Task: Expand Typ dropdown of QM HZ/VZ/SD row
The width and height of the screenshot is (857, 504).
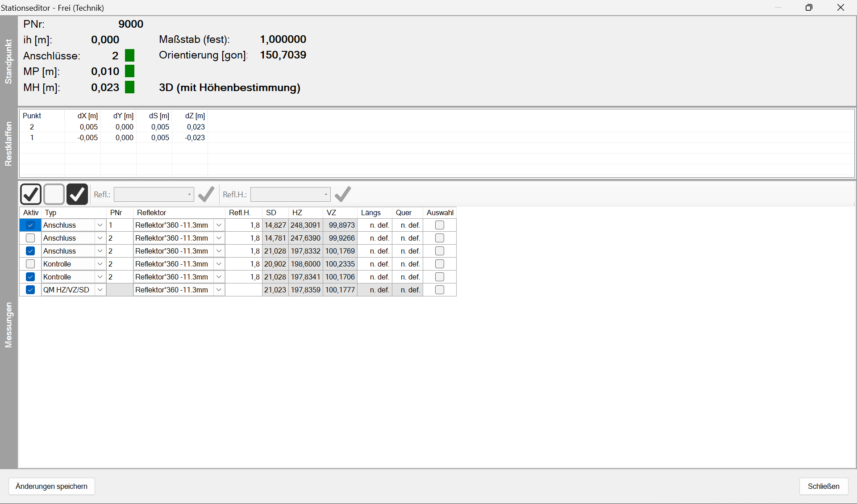Action: (100, 290)
